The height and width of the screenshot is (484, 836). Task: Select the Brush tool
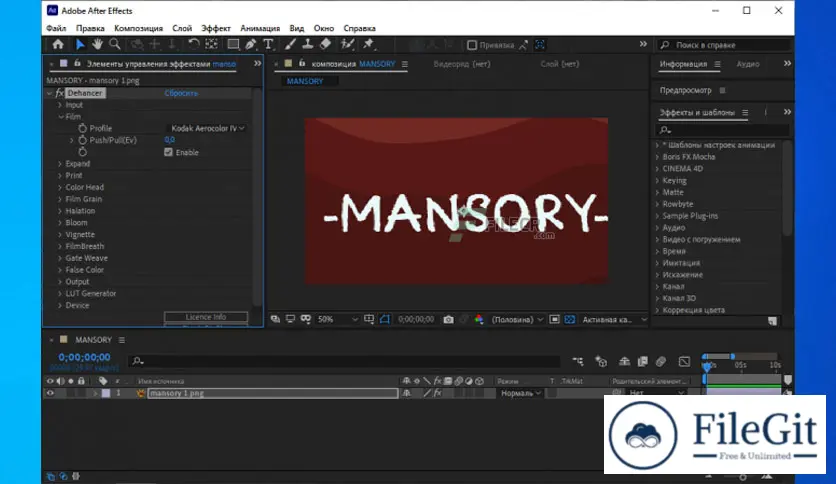pos(291,45)
